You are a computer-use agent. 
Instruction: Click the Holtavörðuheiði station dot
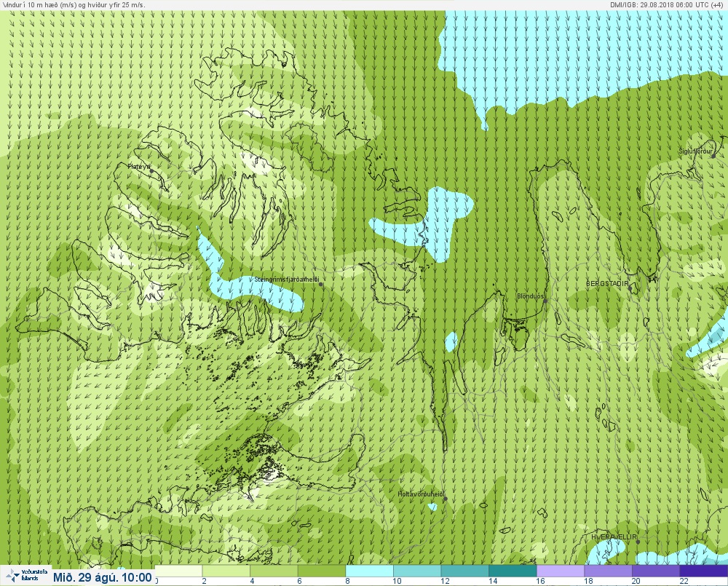pyautogui.click(x=446, y=499)
